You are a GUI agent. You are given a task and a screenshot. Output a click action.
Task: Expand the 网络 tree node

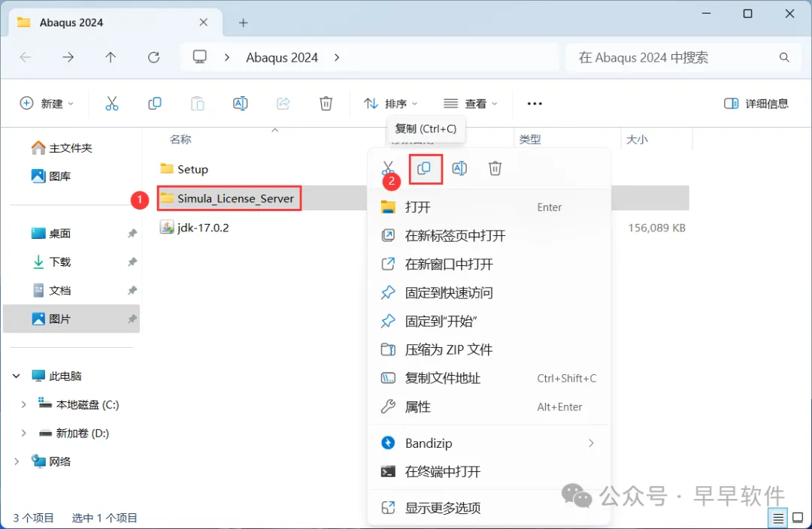click(x=17, y=461)
